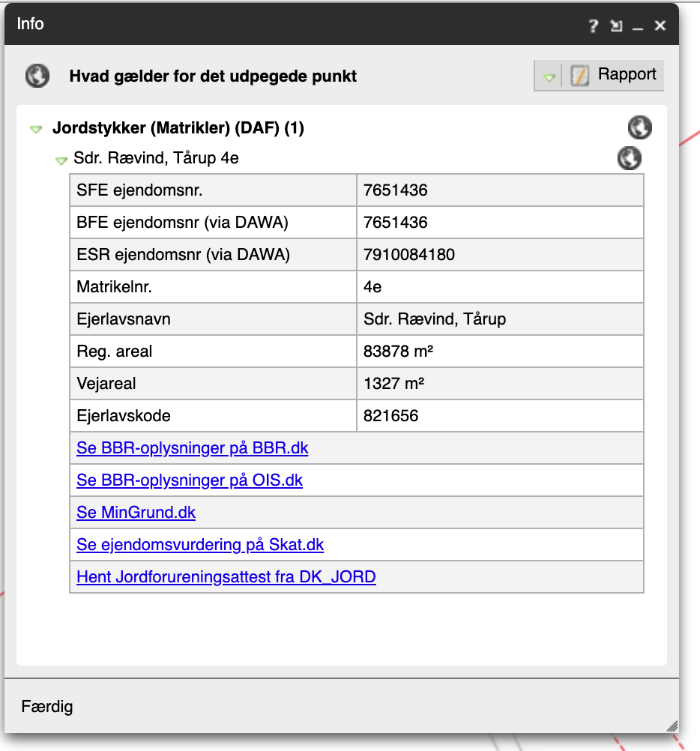Click 'Hent Jordforureningsattest fra DK_JORD' link
This screenshot has height=751, width=700.
(226, 577)
